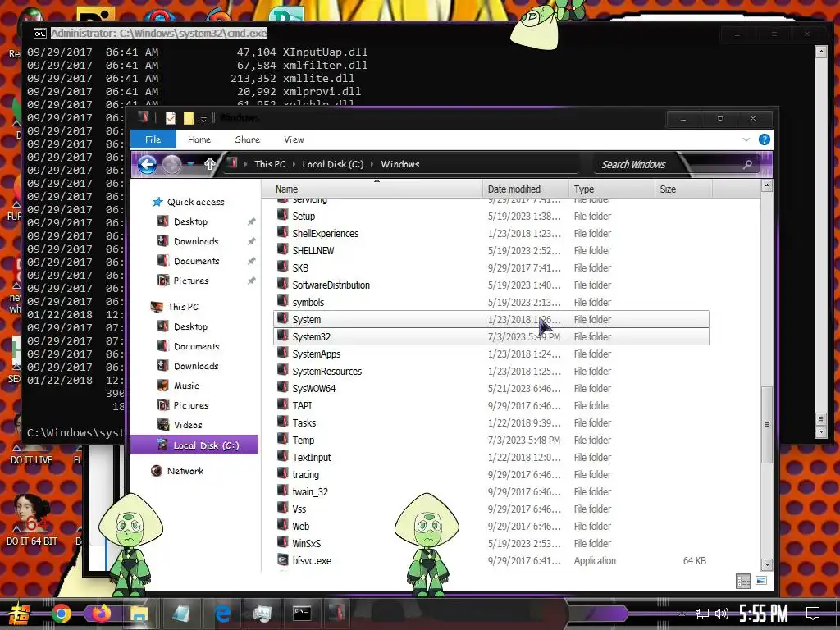Select the SKB folder icon

[283, 267]
